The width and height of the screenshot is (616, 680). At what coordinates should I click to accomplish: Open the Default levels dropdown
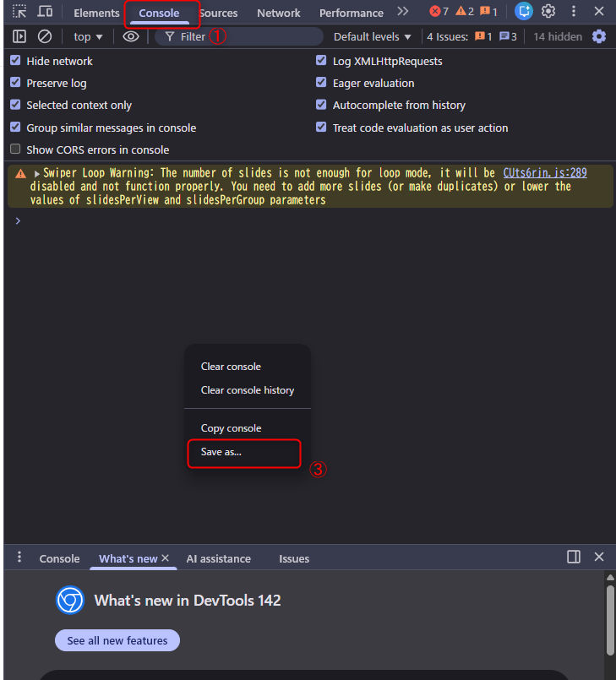coord(372,36)
